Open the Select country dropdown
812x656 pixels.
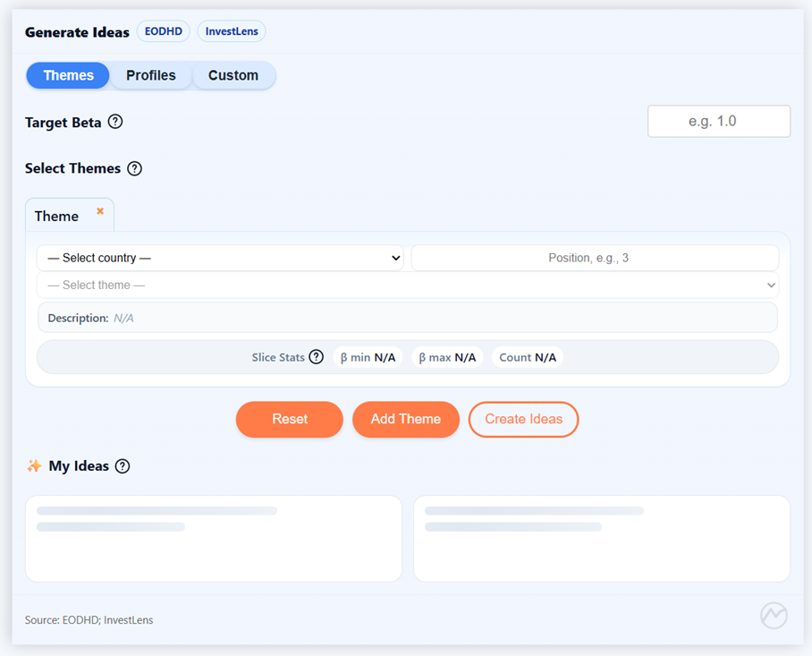[x=220, y=258]
